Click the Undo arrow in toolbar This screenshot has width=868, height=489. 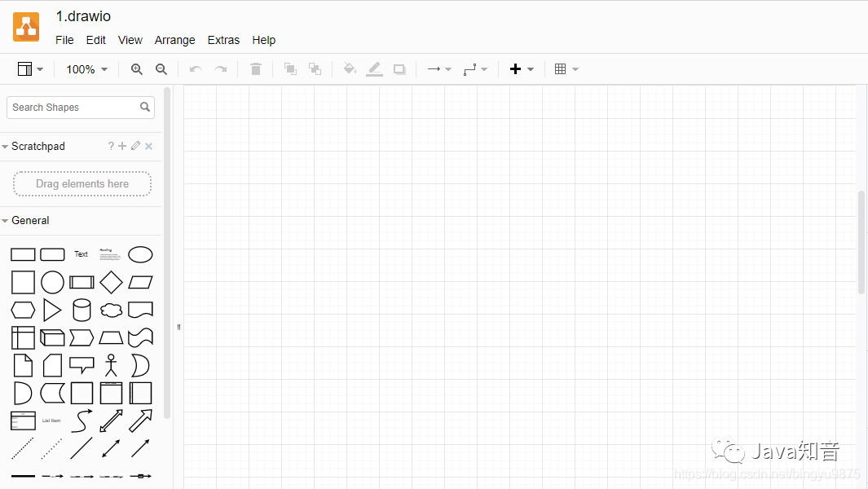coord(196,69)
